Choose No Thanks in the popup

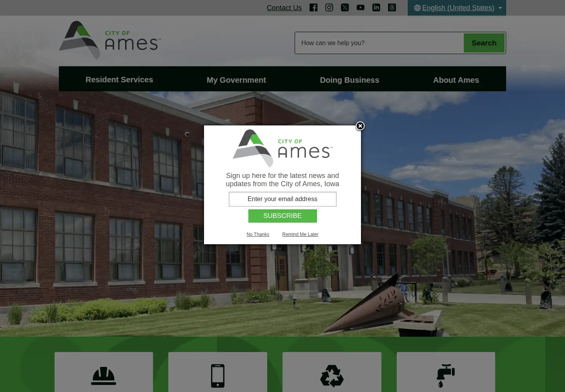(258, 234)
